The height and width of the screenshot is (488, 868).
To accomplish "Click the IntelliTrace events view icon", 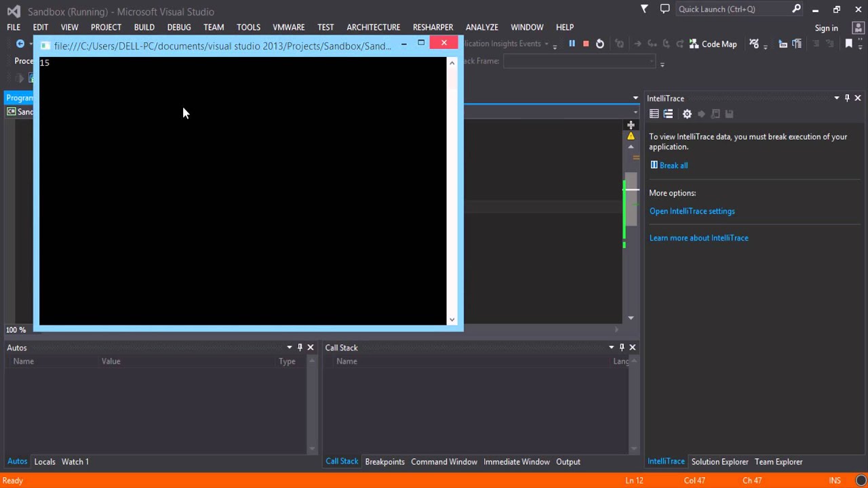I will 654,114.
